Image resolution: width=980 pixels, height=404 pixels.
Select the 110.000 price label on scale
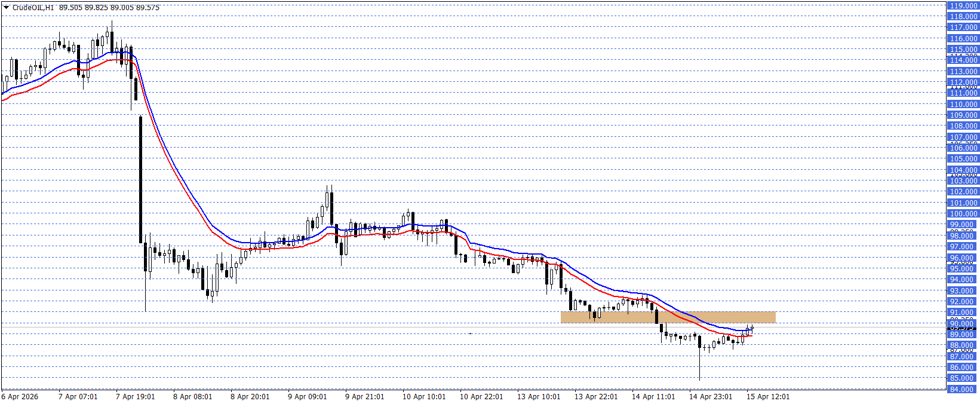click(963, 104)
